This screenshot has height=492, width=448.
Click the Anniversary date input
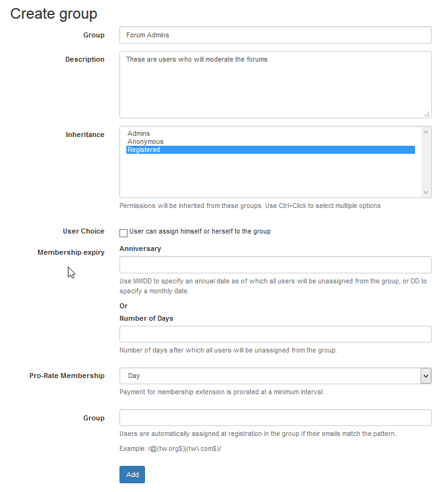tap(275, 265)
